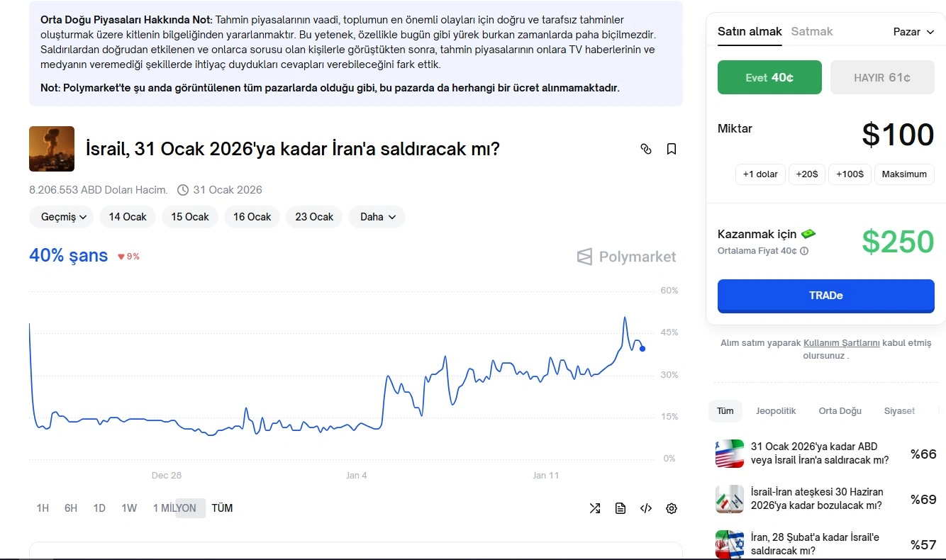
Task: Click the $100 amount input field
Action: coord(897,135)
